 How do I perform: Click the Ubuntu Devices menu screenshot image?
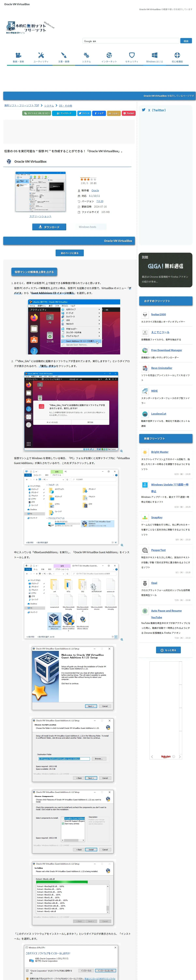click(74, 327)
